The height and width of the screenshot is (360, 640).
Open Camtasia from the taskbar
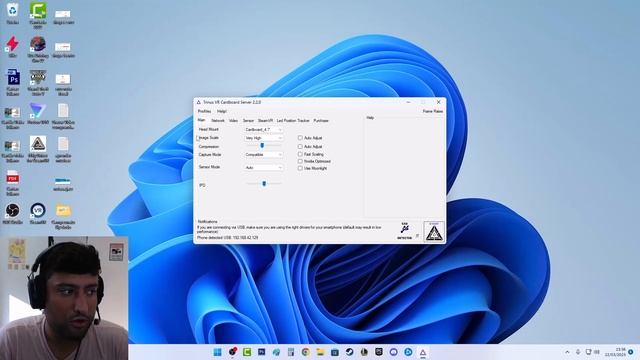tap(247, 352)
